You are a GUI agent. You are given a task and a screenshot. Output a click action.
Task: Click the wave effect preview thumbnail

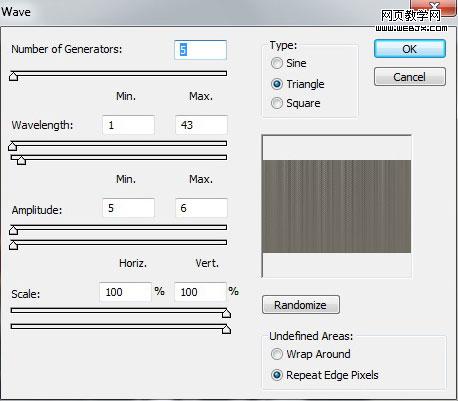point(337,206)
